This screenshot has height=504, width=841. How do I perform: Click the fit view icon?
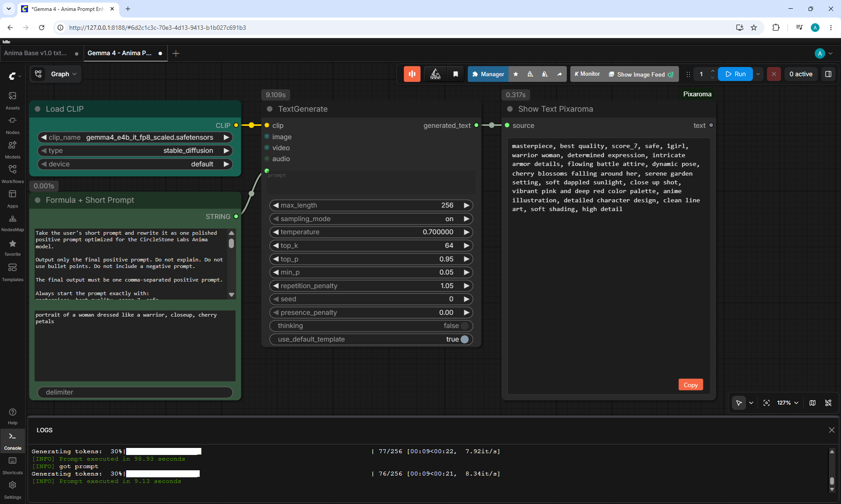[x=766, y=403]
